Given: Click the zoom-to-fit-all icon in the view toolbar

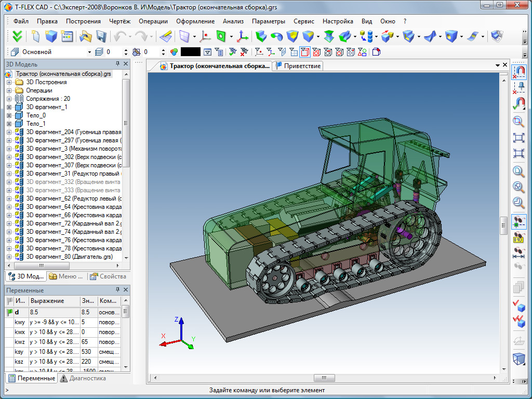Looking at the screenshot, I should click(518, 137).
